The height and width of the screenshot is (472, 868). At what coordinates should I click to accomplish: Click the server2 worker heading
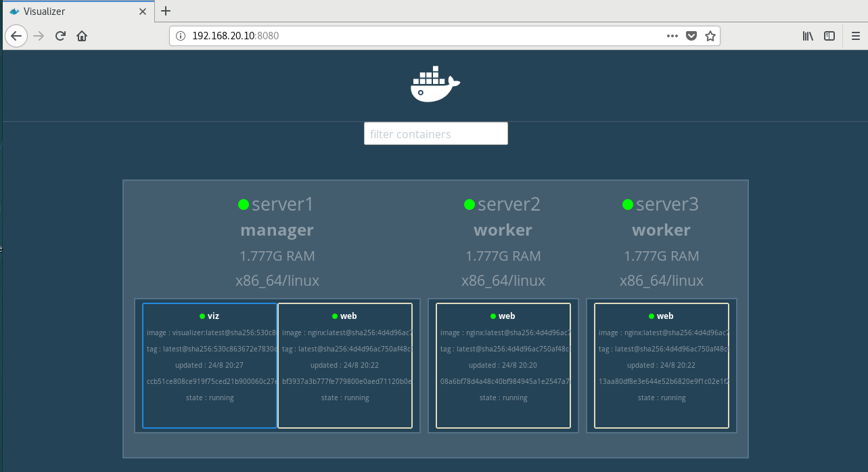tap(503, 230)
